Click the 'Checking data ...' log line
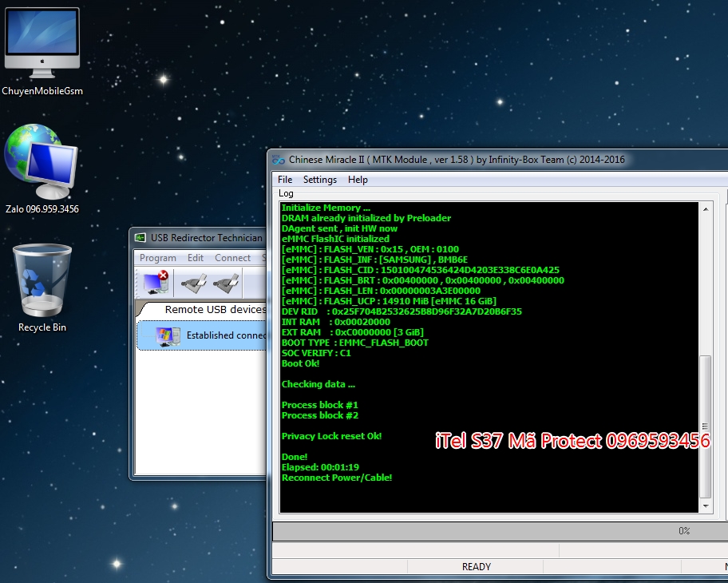 point(318,385)
